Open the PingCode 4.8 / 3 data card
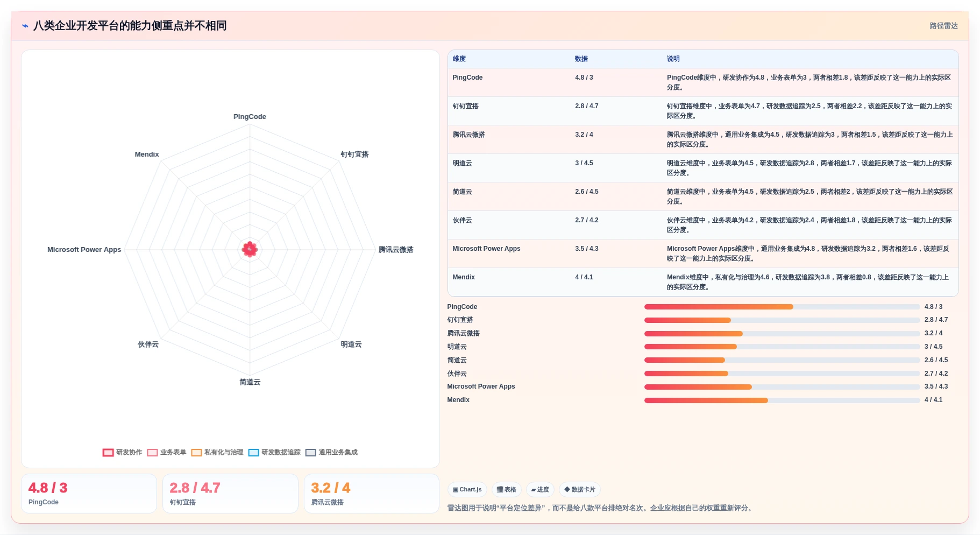The height and width of the screenshot is (535, 980). [x=89, y=494]
